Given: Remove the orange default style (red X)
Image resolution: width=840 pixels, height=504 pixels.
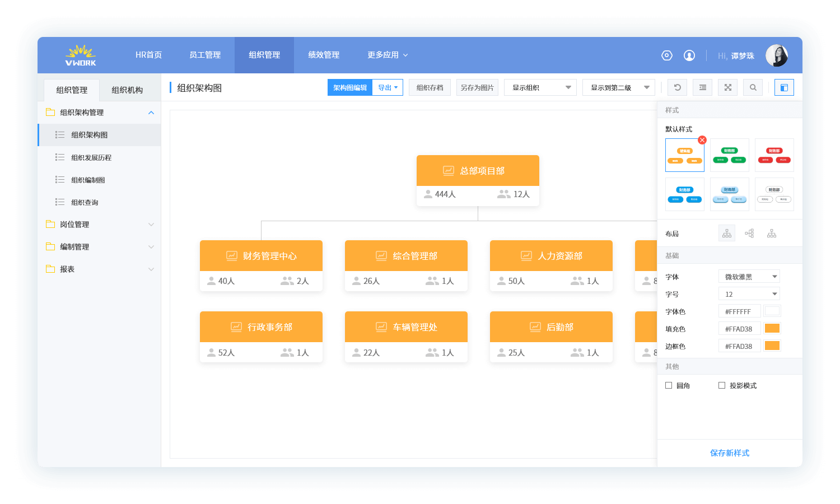Looking at the screenshot, I should pos(702,140).
